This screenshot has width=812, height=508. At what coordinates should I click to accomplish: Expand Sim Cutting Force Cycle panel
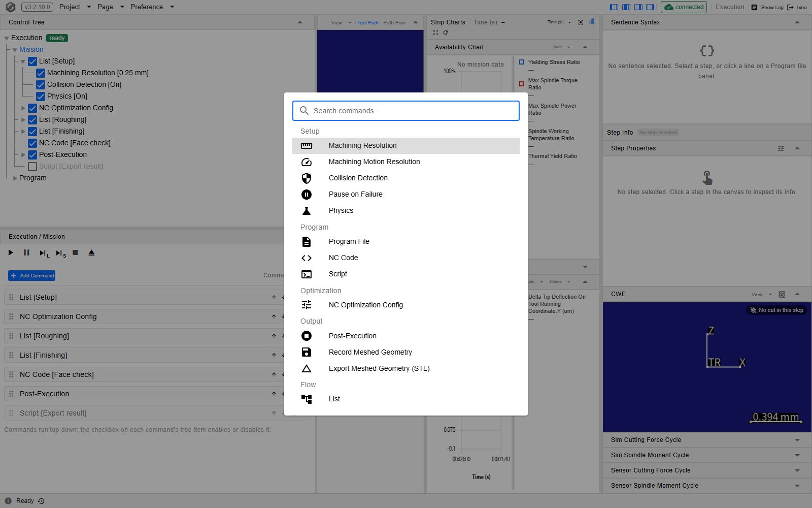[797, 440]
